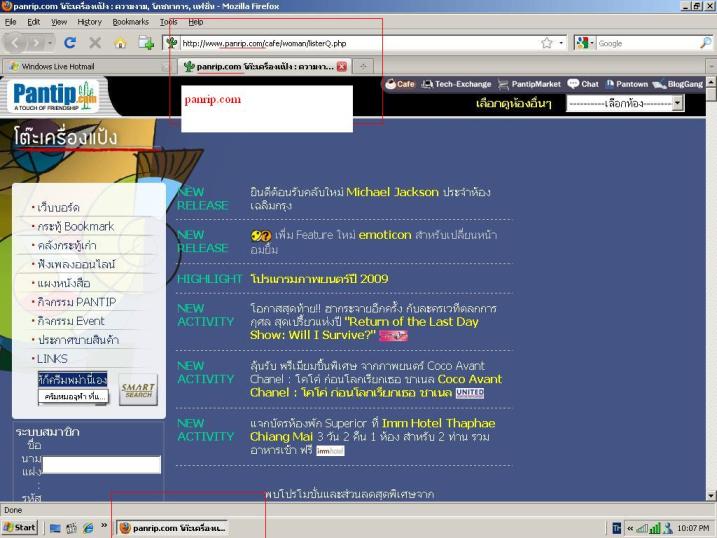Viewport: 717px width, 538px height.
Task: Click inside the Google search box
Action: (647, 43)
